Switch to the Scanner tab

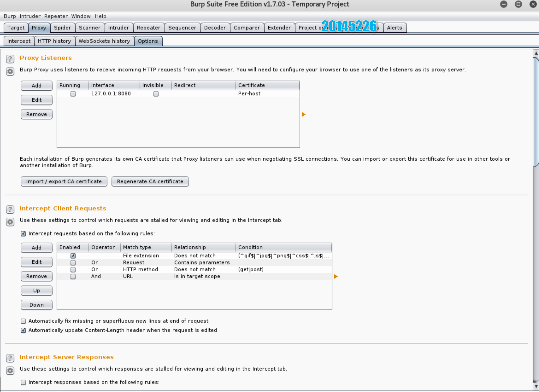click(x=90, y=28)
